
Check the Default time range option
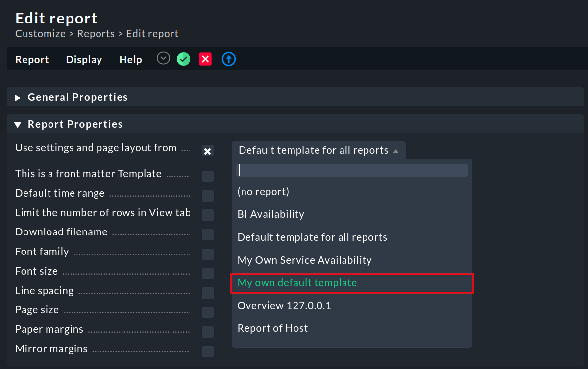click(207, 195)
